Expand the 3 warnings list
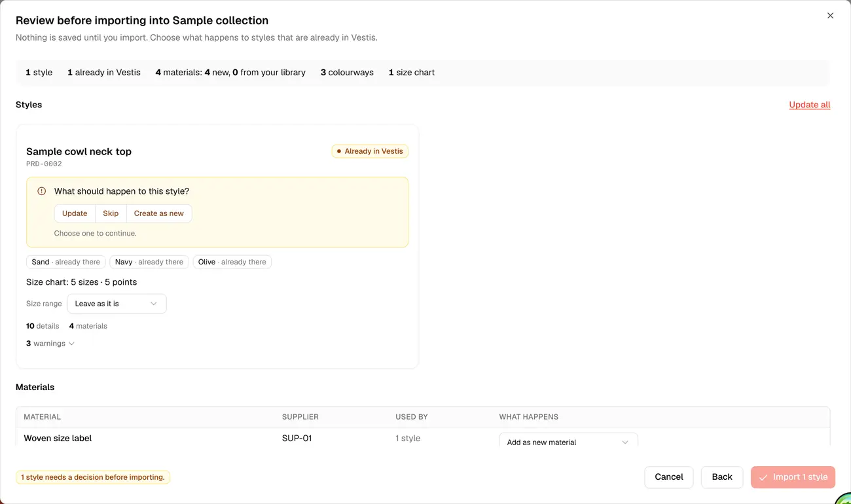The width and height of the screenshot is (851, 504). (x=50, y=344)
